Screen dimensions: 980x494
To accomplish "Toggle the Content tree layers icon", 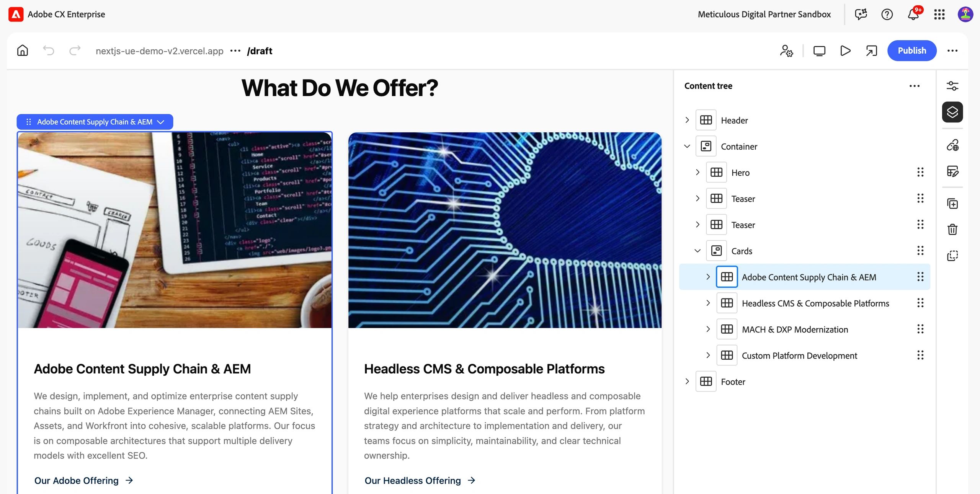I will point(952,112).
